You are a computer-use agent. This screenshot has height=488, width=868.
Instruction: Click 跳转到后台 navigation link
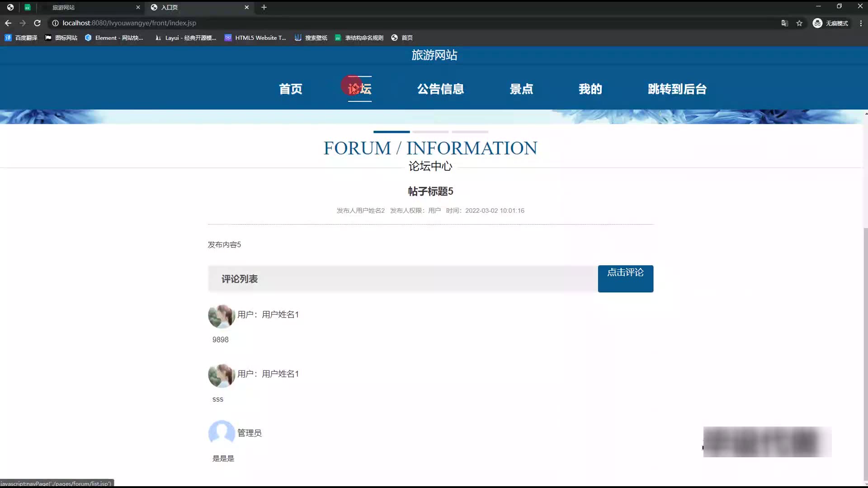[677, 89]
